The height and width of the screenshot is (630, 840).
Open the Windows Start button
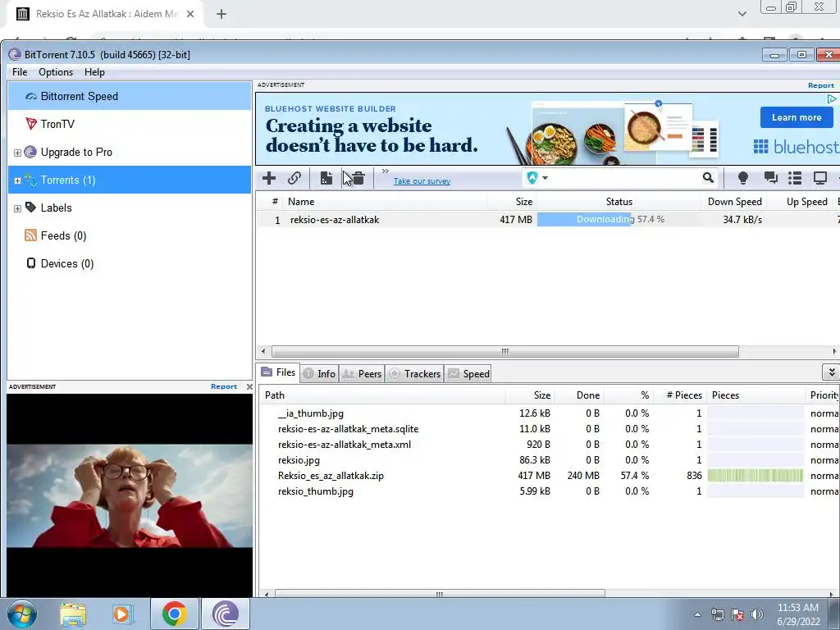22,614
